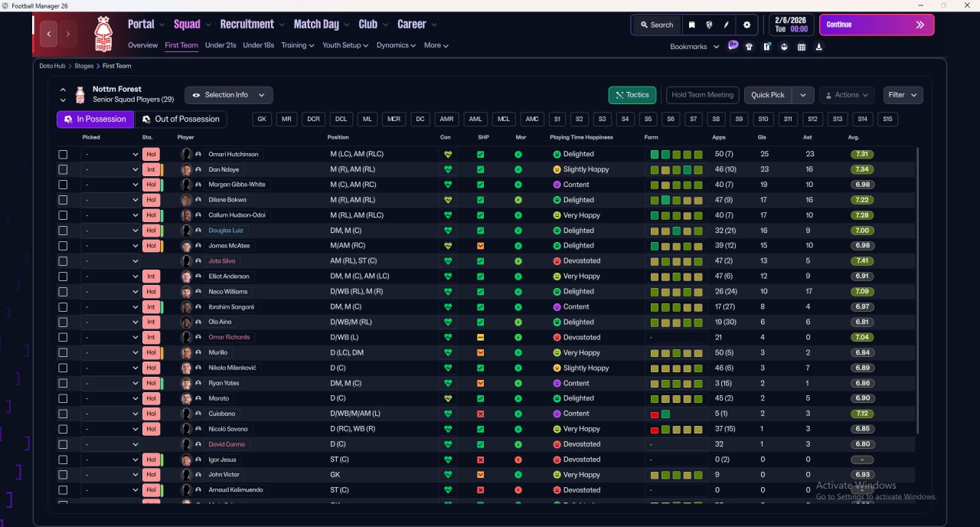Open the messages icon with 9+ badge

coord(733,46)
